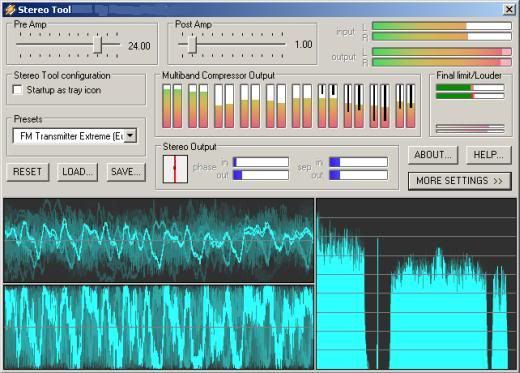Click the phase out meter bar

tap(261, 175)
